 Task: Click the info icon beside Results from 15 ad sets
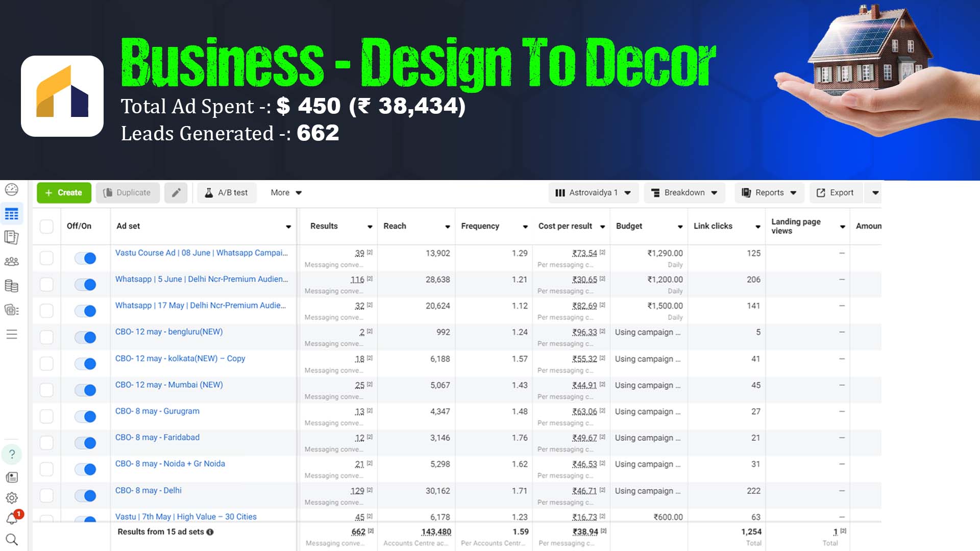pyautogui.click(x=210, y=532)
